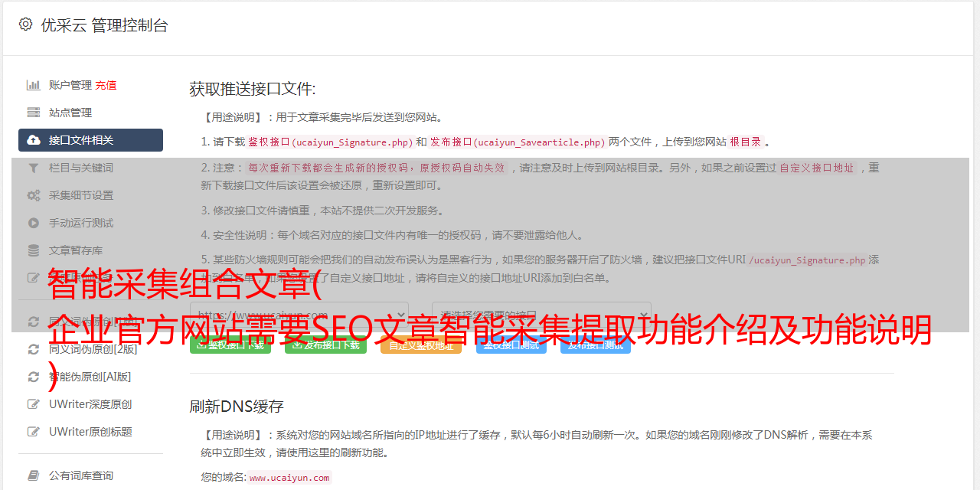Click the refresh icon for 同义词伪原创[2版]

point(34,349)
